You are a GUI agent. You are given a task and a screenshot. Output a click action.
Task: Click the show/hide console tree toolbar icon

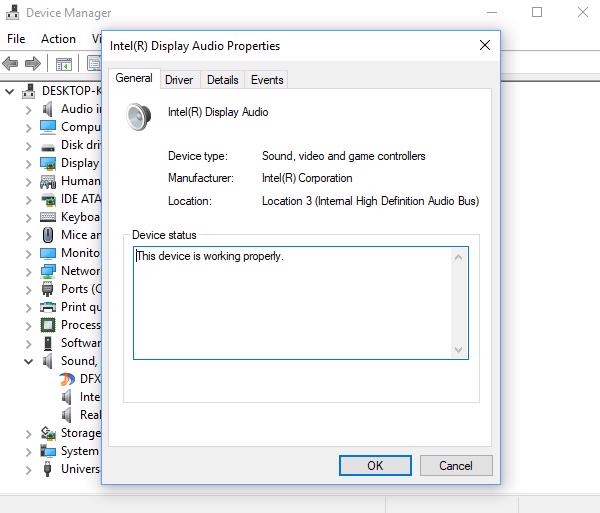click(x=64, y=64)
